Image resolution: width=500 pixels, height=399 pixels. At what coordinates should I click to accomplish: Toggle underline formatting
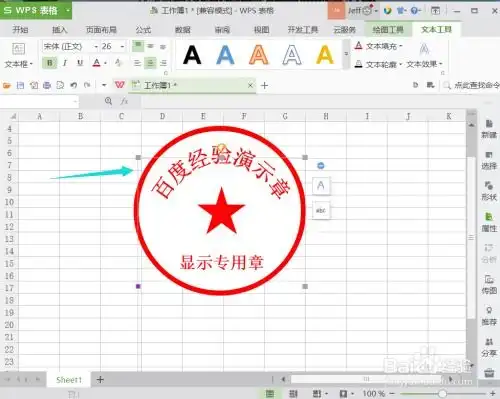click(x=80, y=63)
